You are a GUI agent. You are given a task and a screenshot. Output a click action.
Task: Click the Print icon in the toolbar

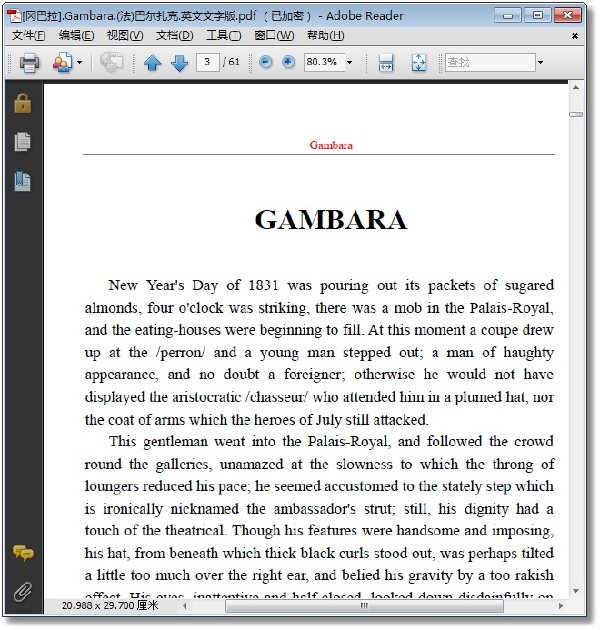point(29,63)
